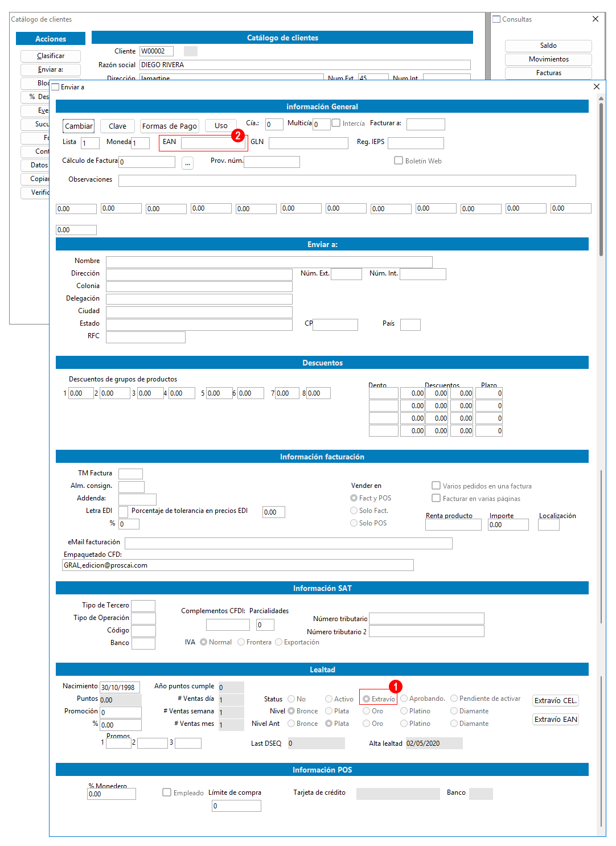Set Status to Pendiente de activar
Screen dimensions: 616x846
coord(454,699)
